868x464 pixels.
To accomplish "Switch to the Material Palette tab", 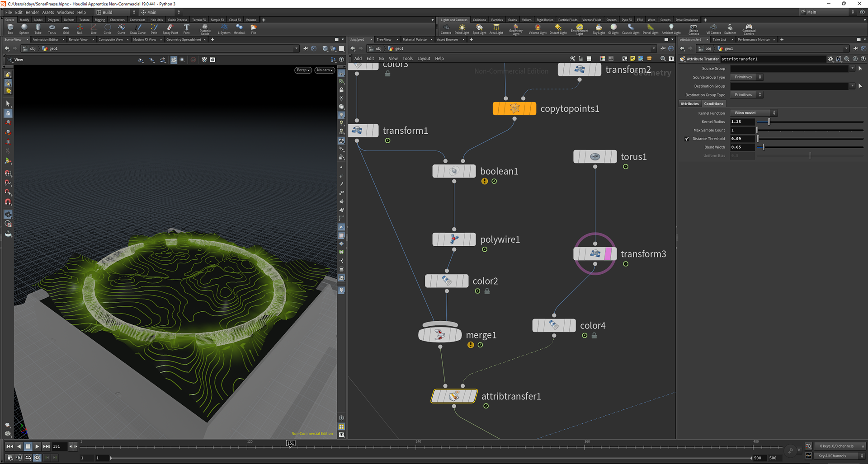I will (415, 40).
